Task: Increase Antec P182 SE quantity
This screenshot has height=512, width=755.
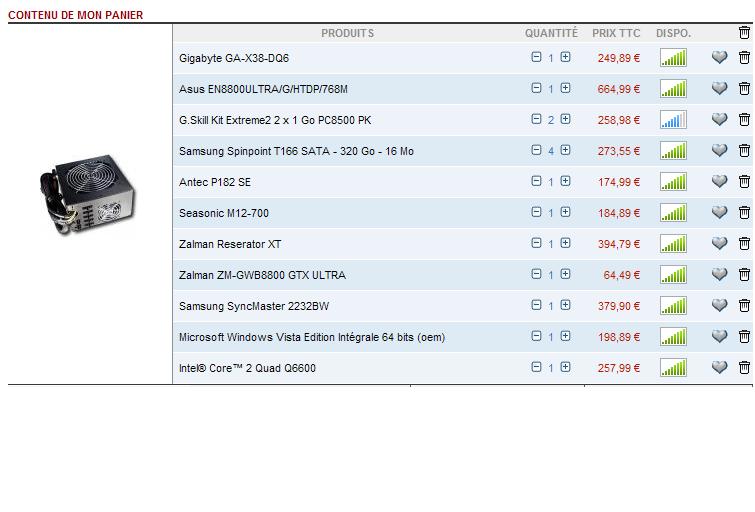Action: (565, 181)
